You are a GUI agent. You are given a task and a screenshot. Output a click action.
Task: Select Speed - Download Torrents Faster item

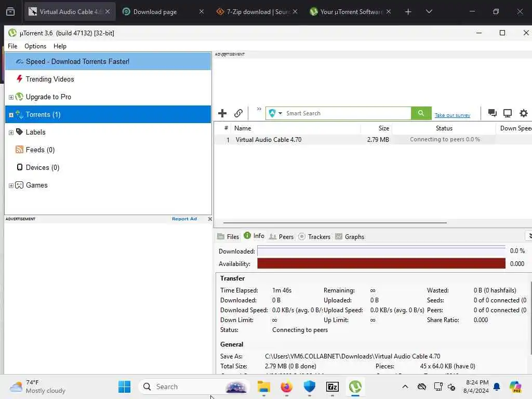click(x=108, y=61)
